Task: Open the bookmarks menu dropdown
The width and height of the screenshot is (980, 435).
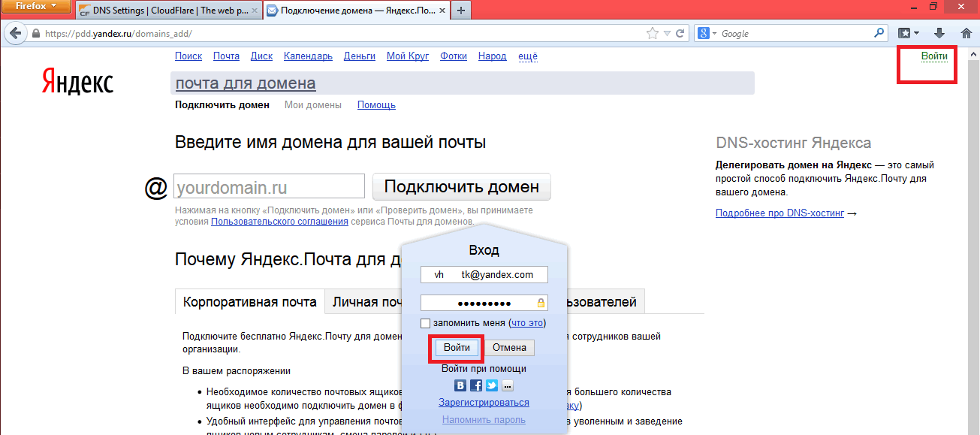Action: [x=909, y=33]
